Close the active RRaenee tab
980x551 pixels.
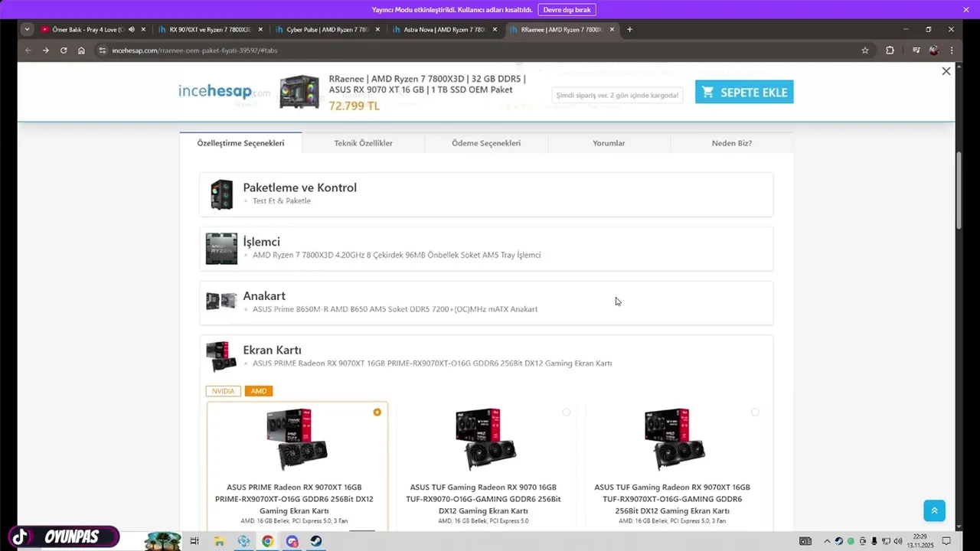tap(612, 30)
